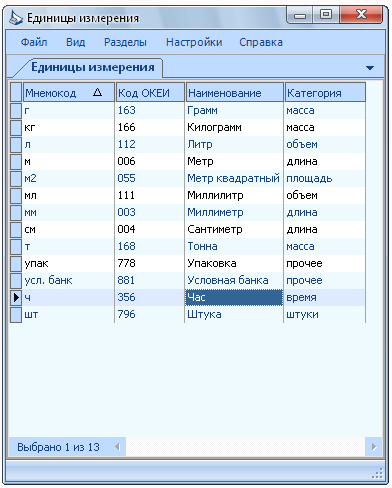Click the horizontal scrollbar left arrow

(117, 447)
